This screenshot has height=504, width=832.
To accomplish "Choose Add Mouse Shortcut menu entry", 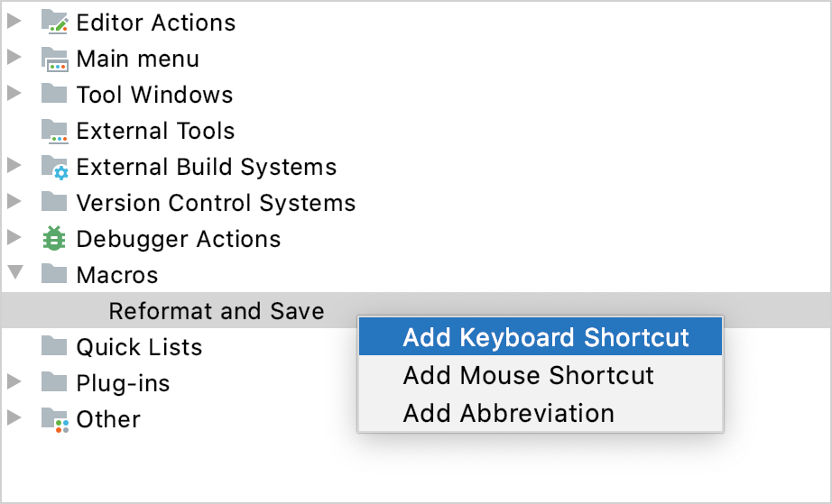I will click(528, 375).
